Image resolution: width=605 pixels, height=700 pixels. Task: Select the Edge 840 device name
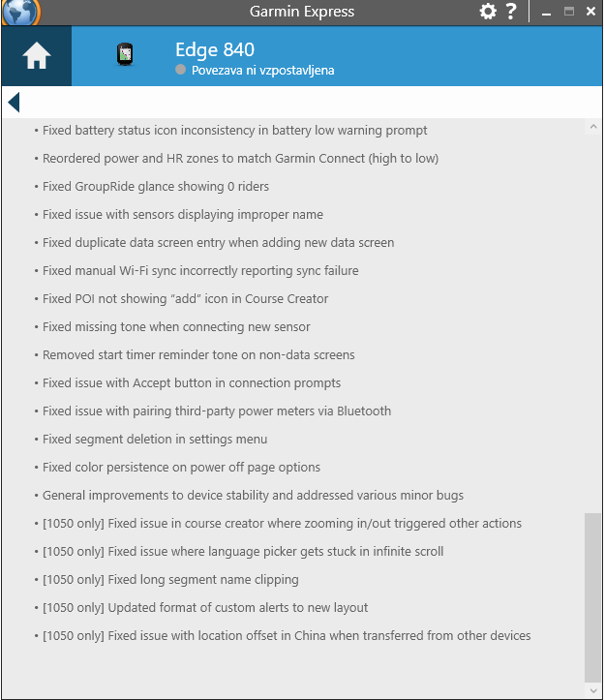pos(215,50)
